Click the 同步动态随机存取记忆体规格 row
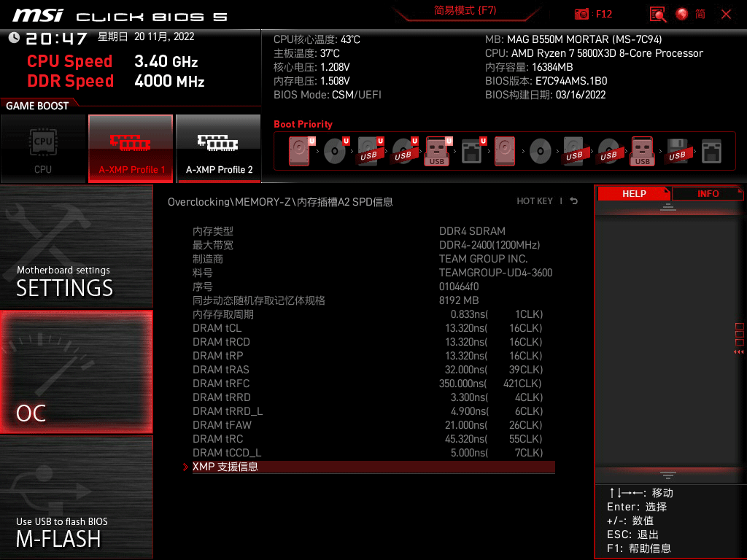This screenshot has width=747, height=560. pos(373,300)
